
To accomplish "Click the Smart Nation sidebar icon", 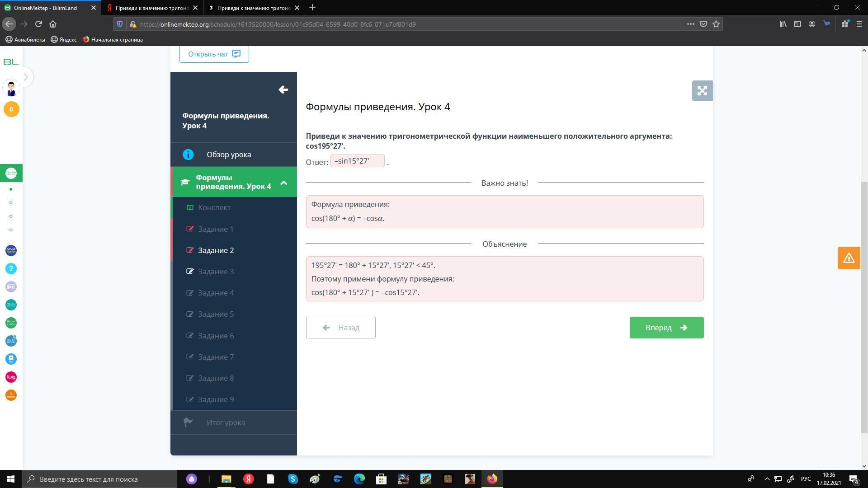I will click(11, 250).
